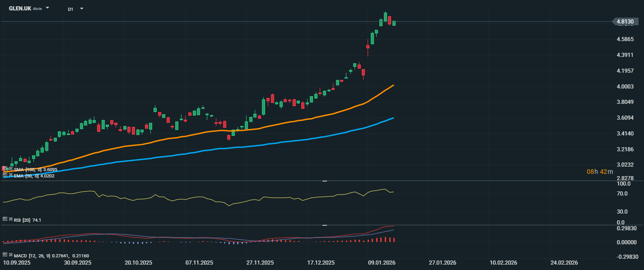Open the MACD indicator settings icon

(5, 255)
